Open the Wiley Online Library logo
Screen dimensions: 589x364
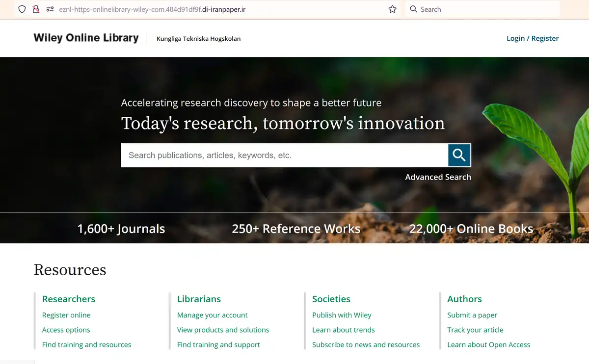pos(86,38)
